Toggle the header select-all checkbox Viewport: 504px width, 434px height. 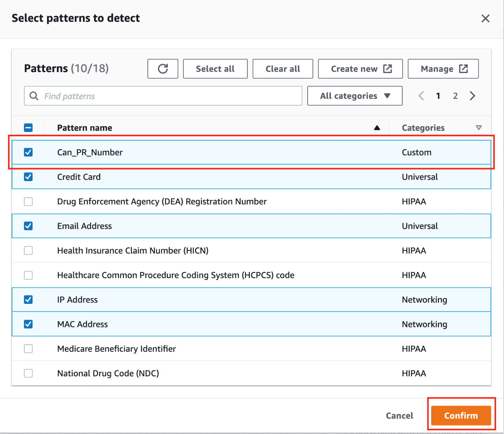(x=28, y=128)
